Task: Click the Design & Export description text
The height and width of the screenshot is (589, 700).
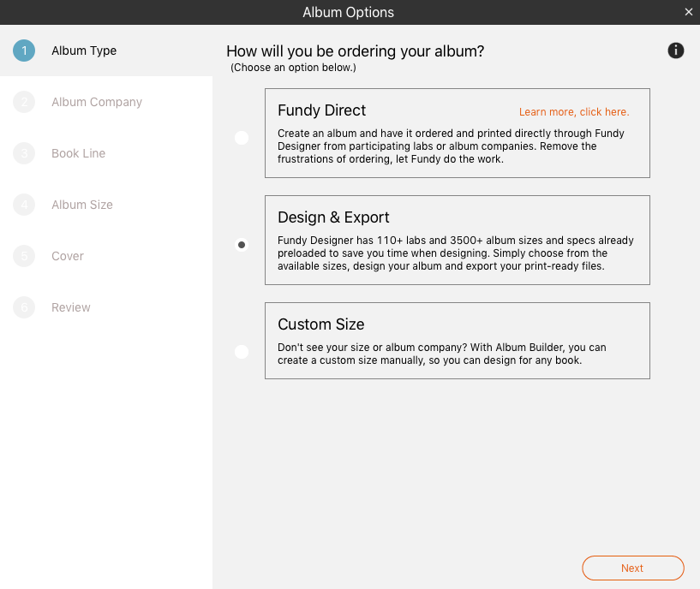Action: click(455, 253)
